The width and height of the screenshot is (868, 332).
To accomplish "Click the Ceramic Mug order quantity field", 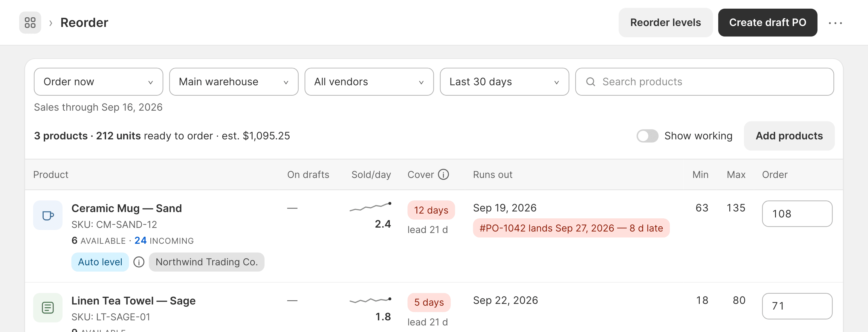I will (x=797, y=214).
